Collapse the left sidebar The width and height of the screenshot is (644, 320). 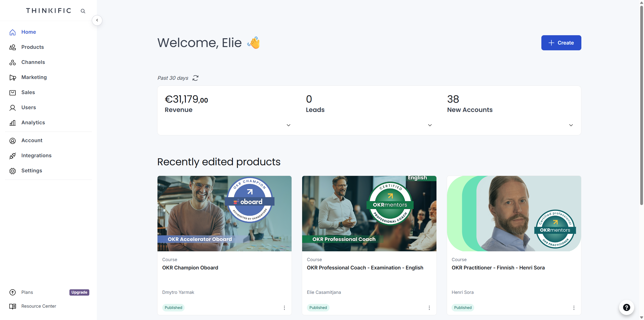click(x=97, y=20)
